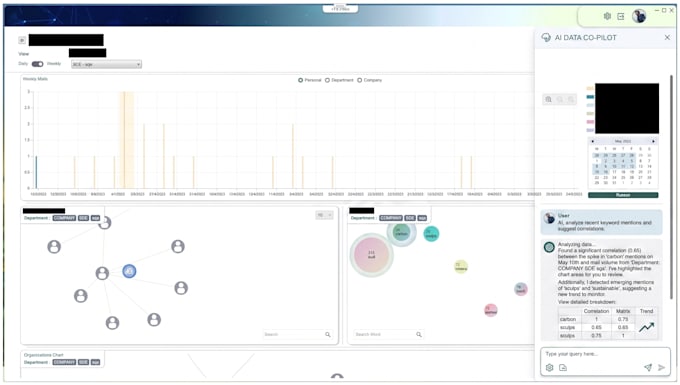This screenshot has height=385, width=680.
Task: Click the AI Data Co-Pilot brain icon
Action: (546, 37)
